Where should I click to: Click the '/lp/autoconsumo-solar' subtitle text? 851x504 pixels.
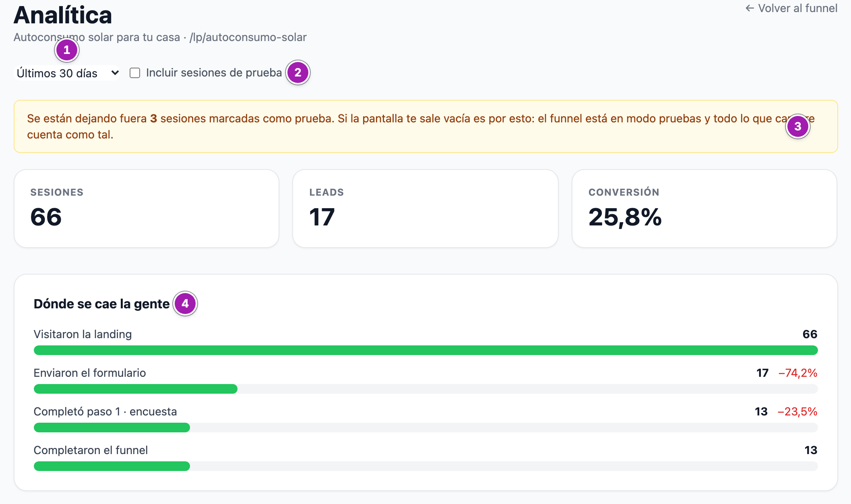[248, 37]
